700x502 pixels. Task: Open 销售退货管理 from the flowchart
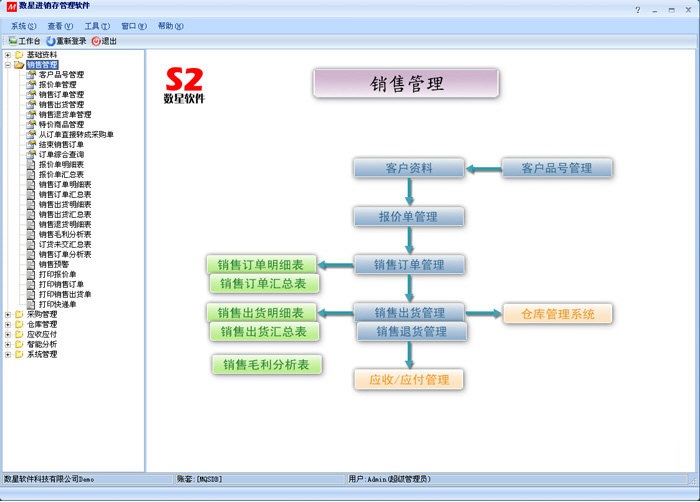[x=412, y=331]
